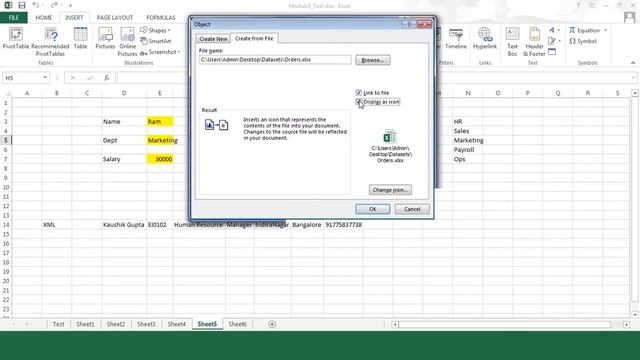The image size is (640, 360).
Task: Click the Change Icon... button
Action: [390, 190]
